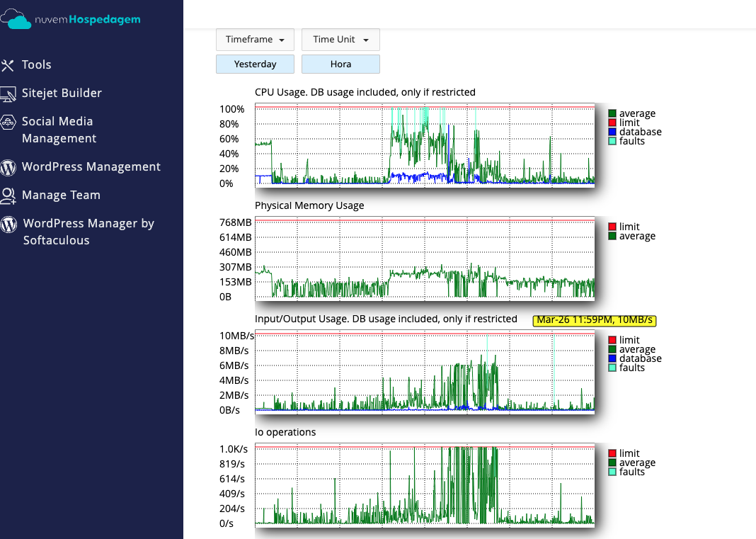The image size is (756, 539).
Task: Select the Hora time unit button
Action: coord(340,64)
